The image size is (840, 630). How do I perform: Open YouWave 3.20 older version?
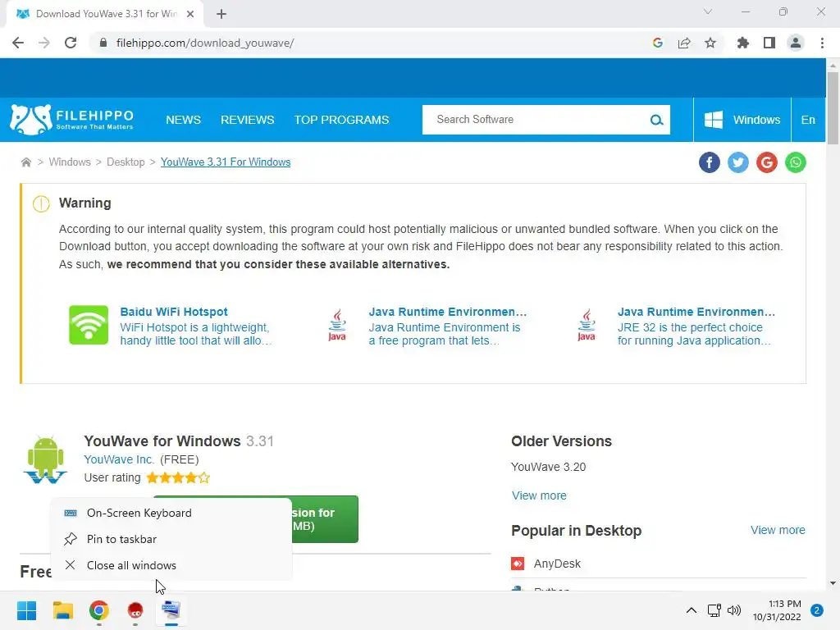point(548,467)
